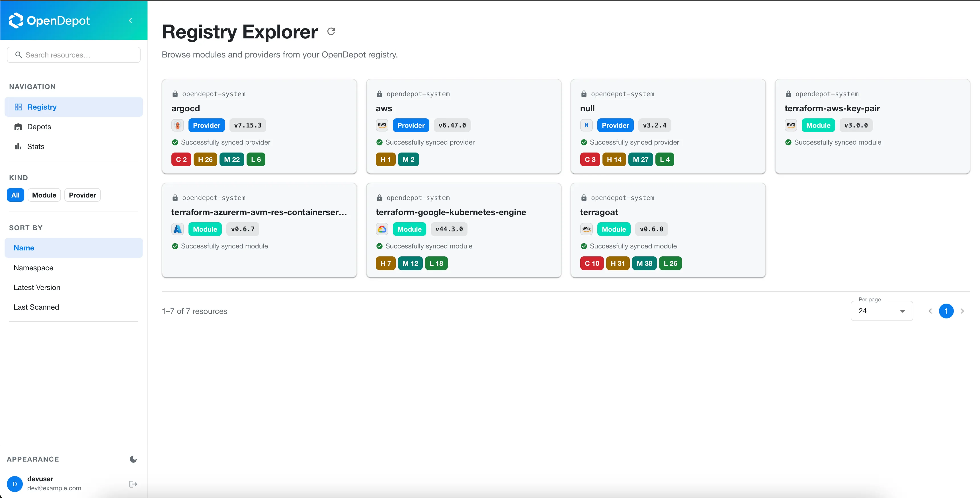The height and width of the screenshot is (498, 980).
Task: Open the aws provider card title
Action: click(384, 108)
